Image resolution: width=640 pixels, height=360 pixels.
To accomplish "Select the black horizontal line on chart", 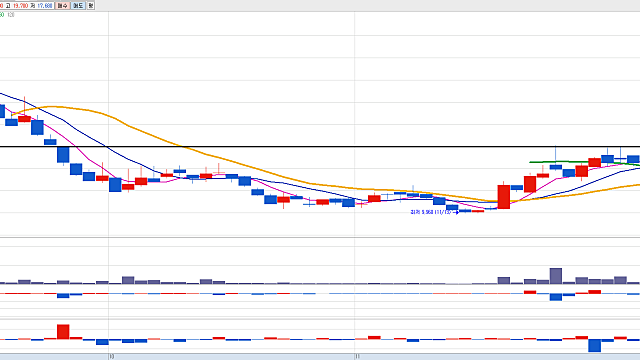I will coord(320,147).
